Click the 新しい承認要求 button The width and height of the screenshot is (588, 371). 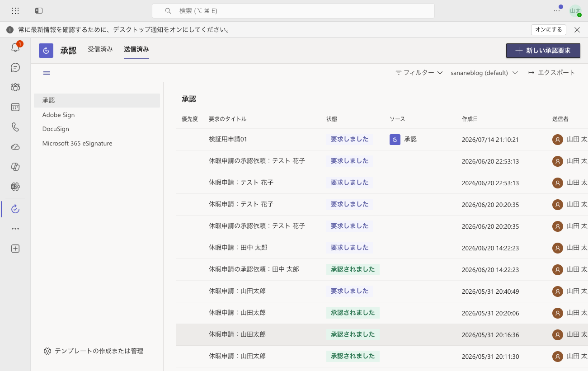click(x=543, y=51)
